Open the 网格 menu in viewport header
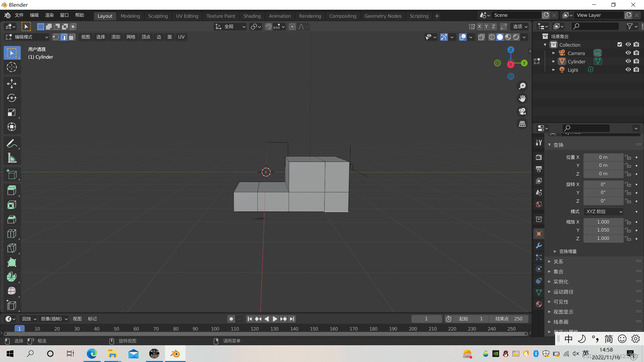This screenshot has height=362, width=644. [x=131, y=37]
